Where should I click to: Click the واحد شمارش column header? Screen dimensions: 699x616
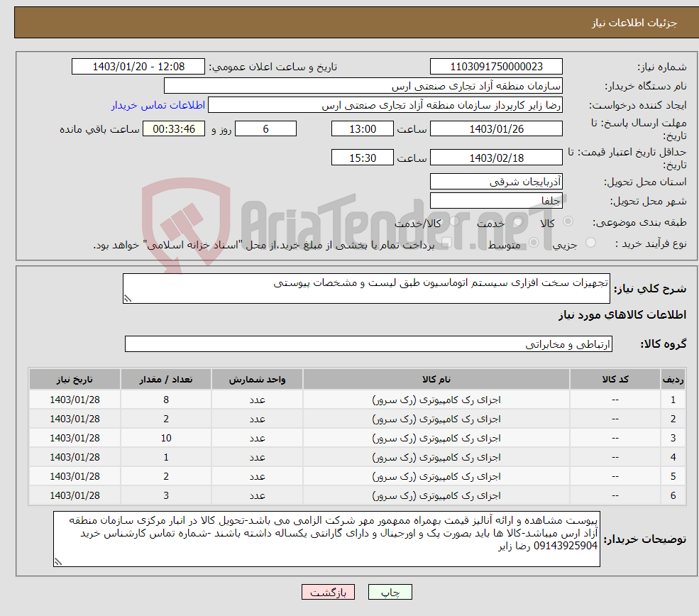point(257,379)
